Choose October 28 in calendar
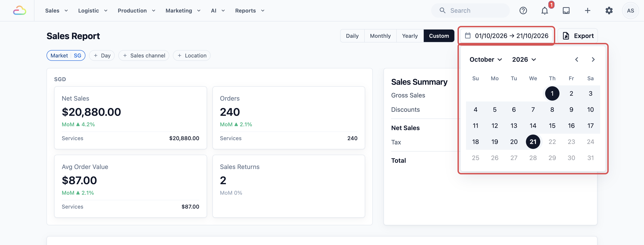The height and width of the screenshot is (245, 644). coord(533,158)
